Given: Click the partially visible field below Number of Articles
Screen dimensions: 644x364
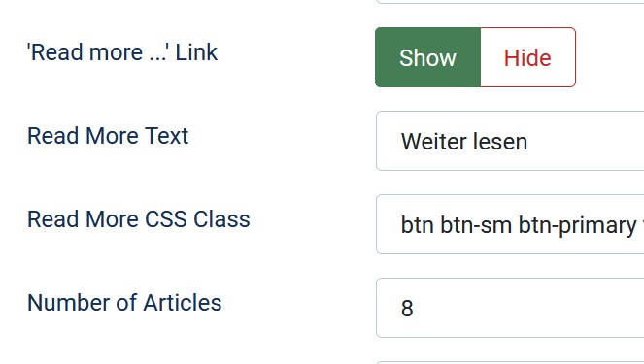Looking at the screenshot, I should pyautogui.click(x=510, y=363).
